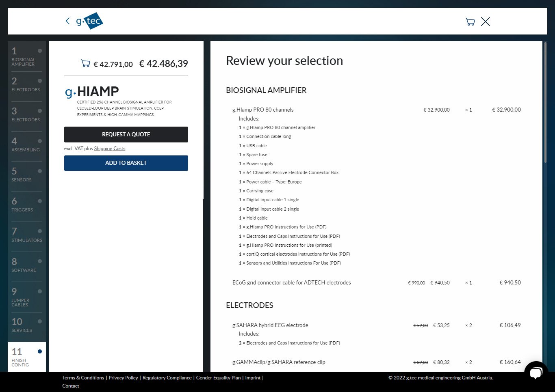Click Add to Basket

126,163
